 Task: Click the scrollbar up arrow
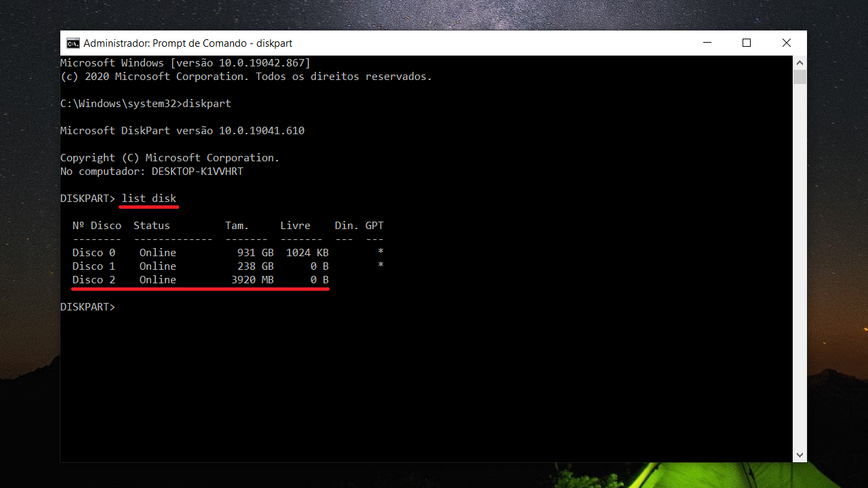point(800,62)
